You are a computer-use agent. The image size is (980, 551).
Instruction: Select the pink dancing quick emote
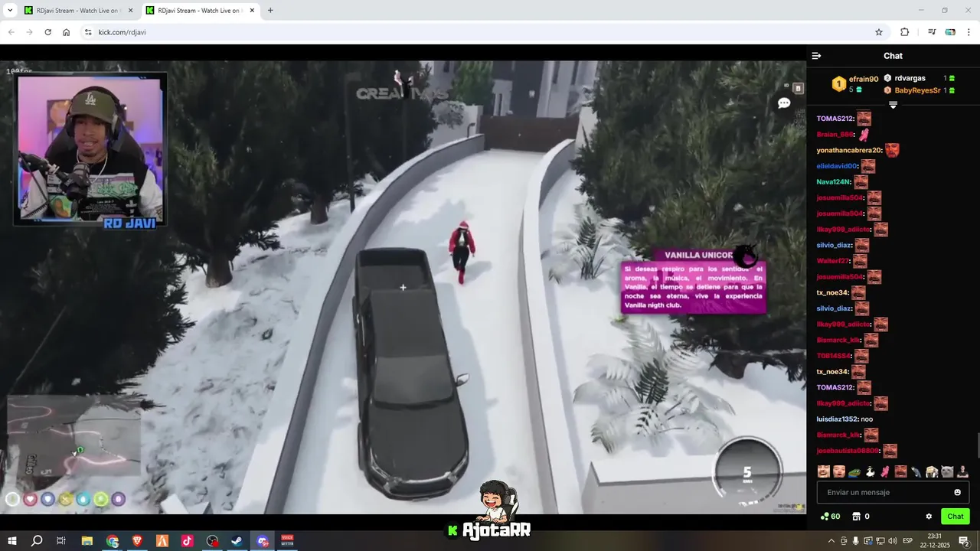click(x=885, y=471)
